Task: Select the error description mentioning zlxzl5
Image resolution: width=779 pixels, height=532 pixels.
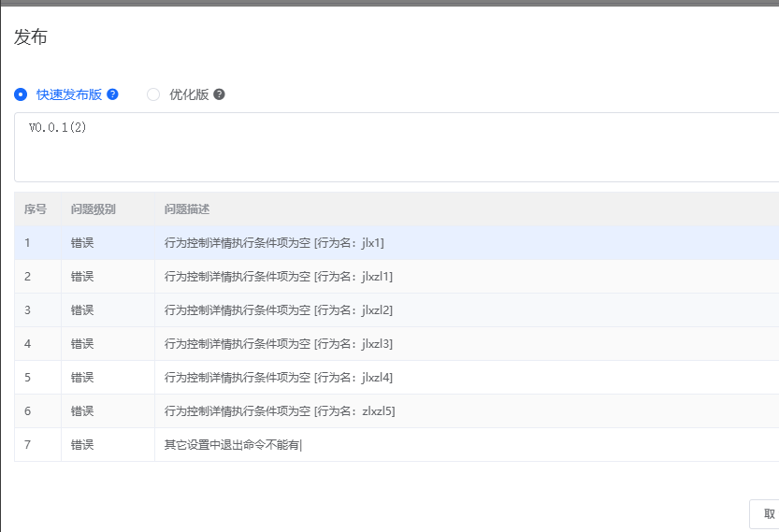Action: click(280, 410)
